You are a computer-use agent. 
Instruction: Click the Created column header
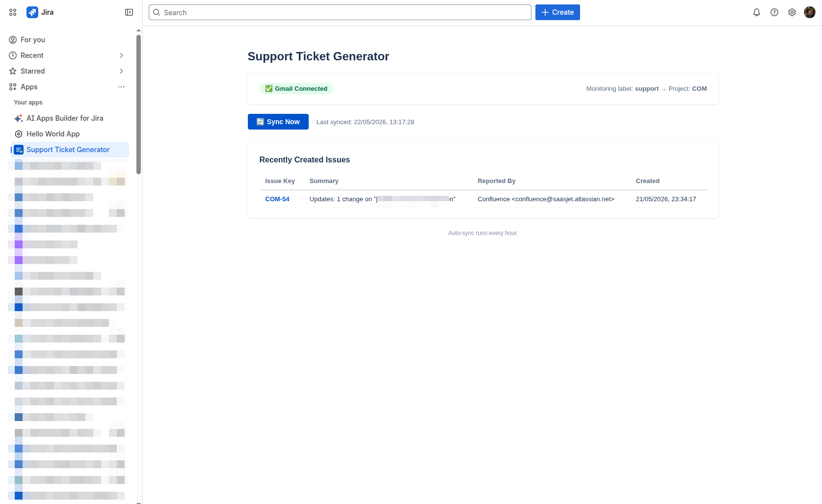pyautogui.click(x=647, y=181)
